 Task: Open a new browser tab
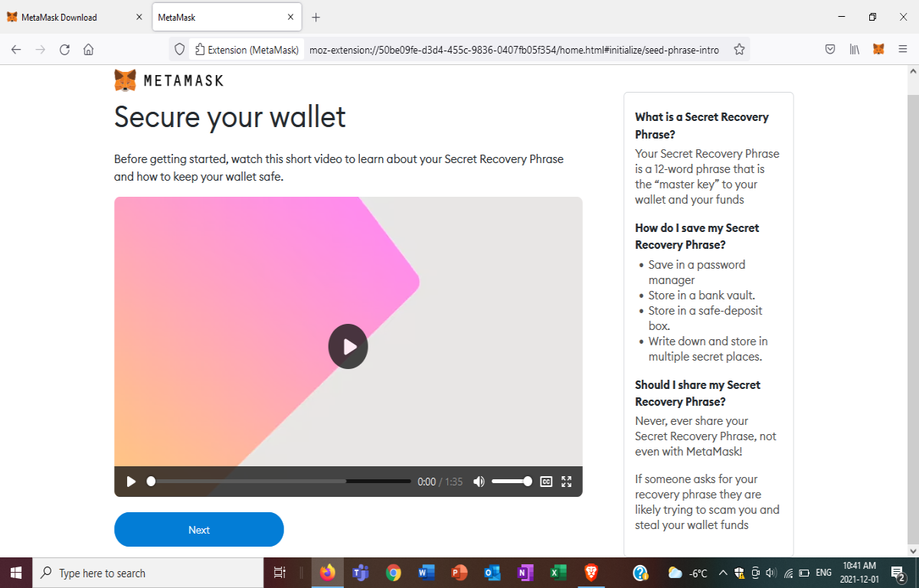[x=316, y=17]
